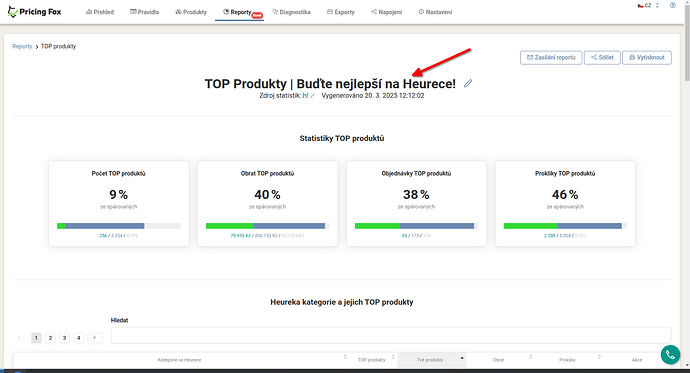The image size is (690, 373).
Task: Click the green phone call button
Action: pyautogui.click(x=670, y=355)
